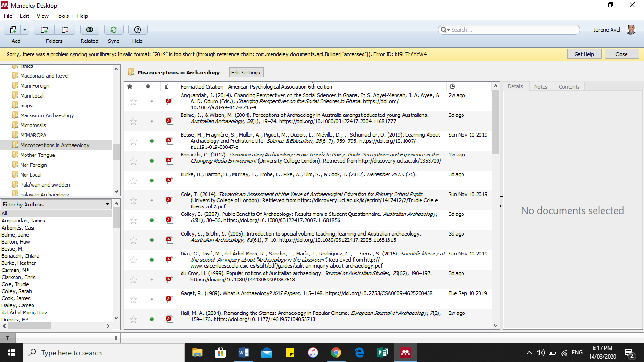The width and height of the screenshot is (644, 362).
Task: Toggle read status on the Bonacchi 2012 entry
Action: pos(151,160)
